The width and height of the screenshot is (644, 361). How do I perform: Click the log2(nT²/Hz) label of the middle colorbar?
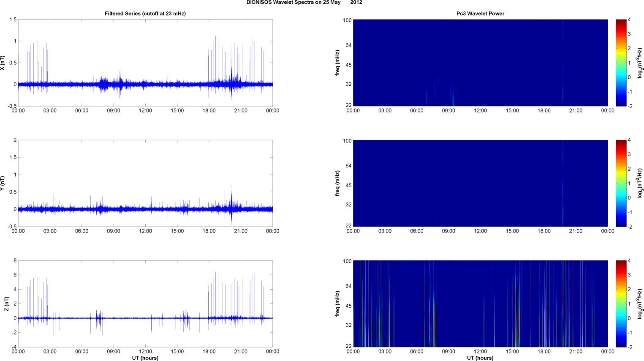(x=640, y=183)
